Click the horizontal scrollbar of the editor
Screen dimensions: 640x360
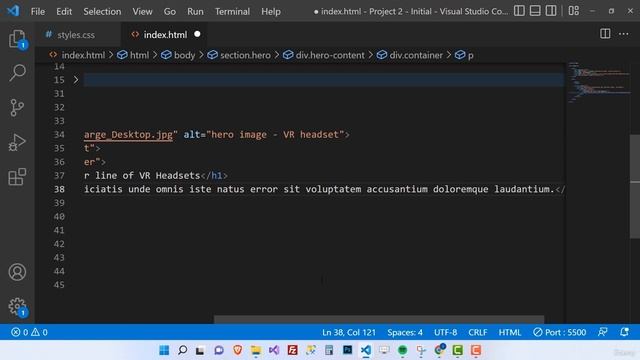point(379,319)
